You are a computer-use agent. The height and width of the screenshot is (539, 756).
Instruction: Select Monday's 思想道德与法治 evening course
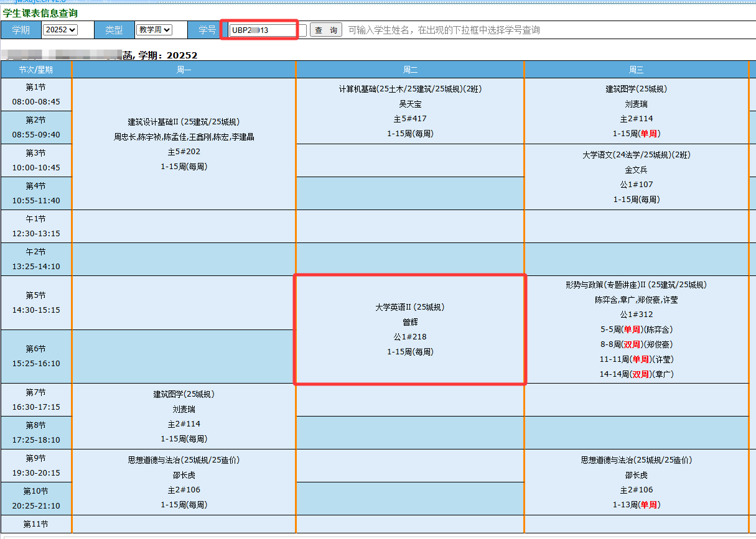point(184,482)
